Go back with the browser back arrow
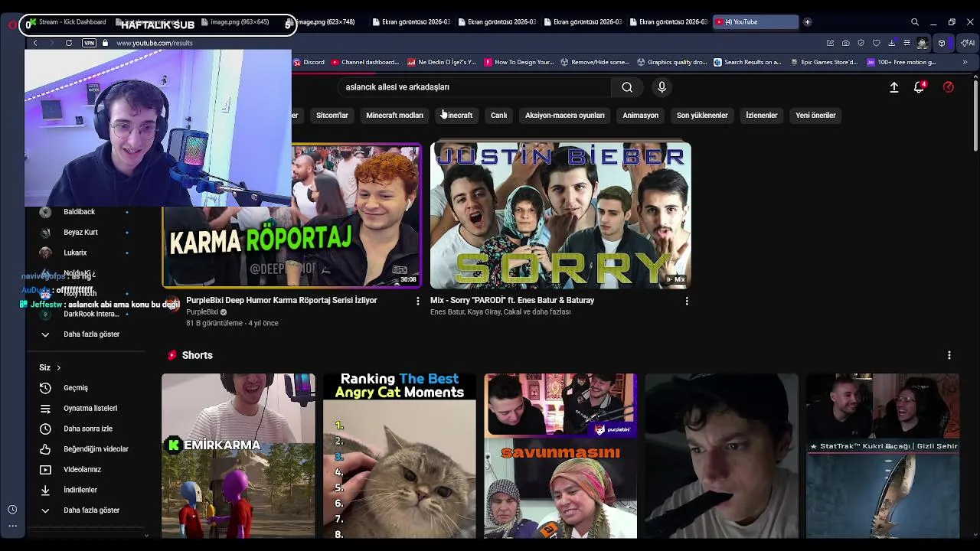 35,43
